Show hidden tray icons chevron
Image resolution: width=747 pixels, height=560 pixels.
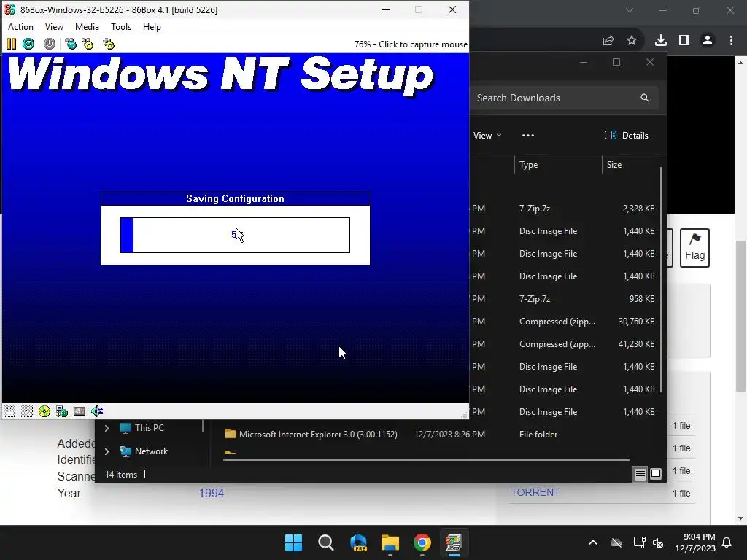(x=593, y=542)
